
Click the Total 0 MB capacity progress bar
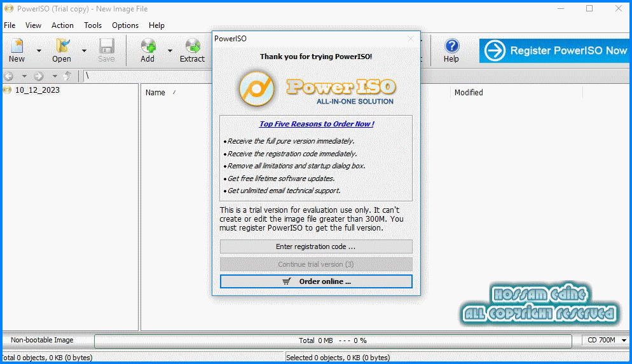point(333,340)
